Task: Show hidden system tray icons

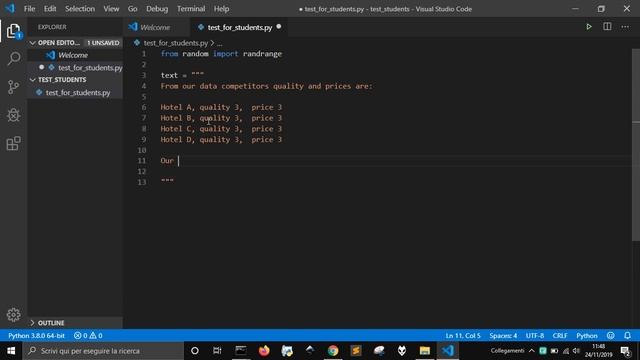Action: tap(531, 351)
